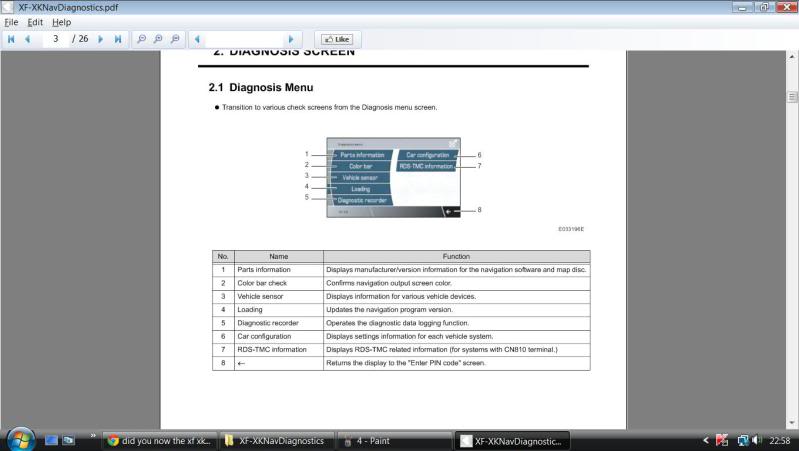Click scrollbar down arrow
The image size is (799, 451).
point(792,423)
